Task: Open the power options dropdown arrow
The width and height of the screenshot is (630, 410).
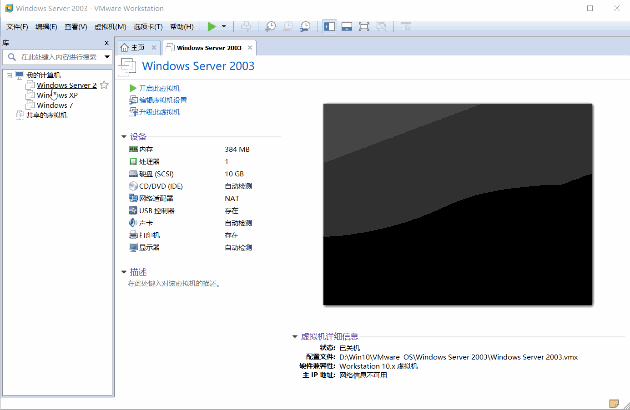Action: tap(224, 27)
